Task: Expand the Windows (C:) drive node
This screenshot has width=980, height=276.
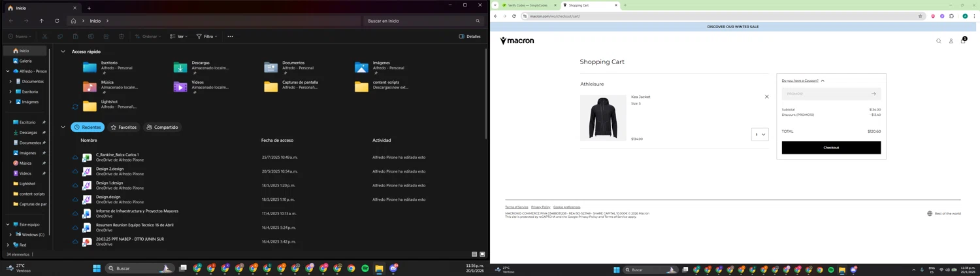Action: click(10, 235)
